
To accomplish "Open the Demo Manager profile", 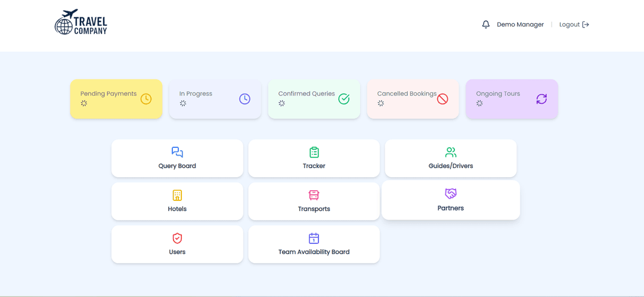I will click(x=520, y=24).
